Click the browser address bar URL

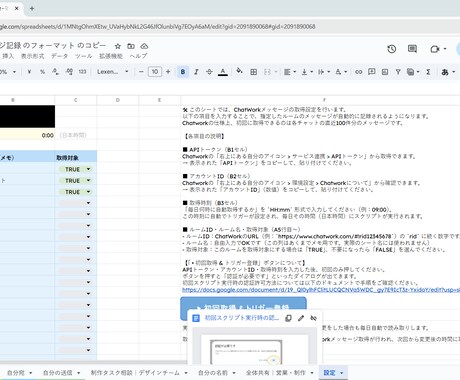(158, 26)
